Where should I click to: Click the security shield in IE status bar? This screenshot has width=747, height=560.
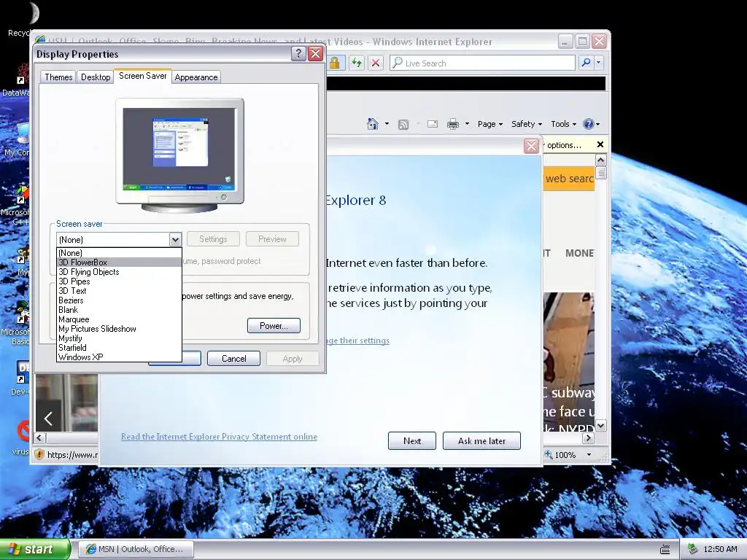tap(39, 455)
